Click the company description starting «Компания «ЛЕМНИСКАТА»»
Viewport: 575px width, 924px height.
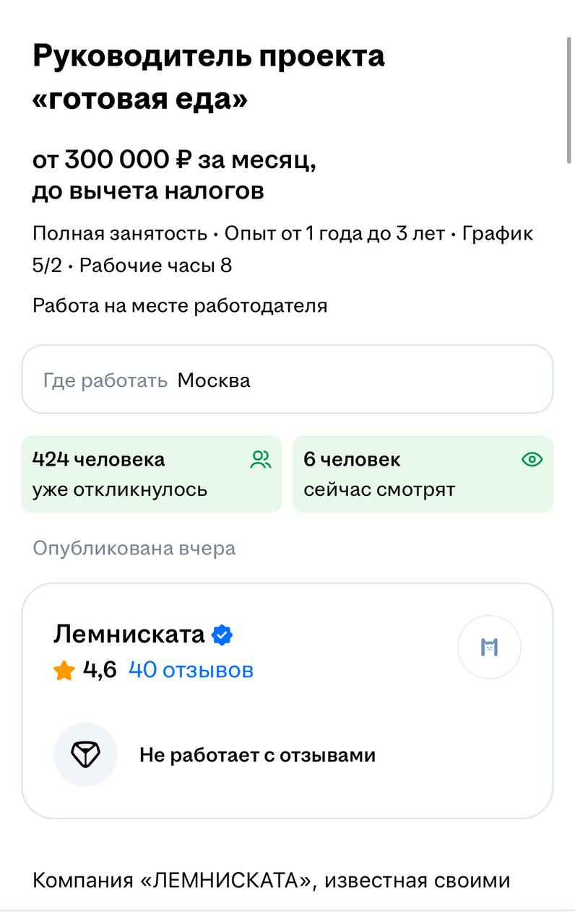[271, 881]
